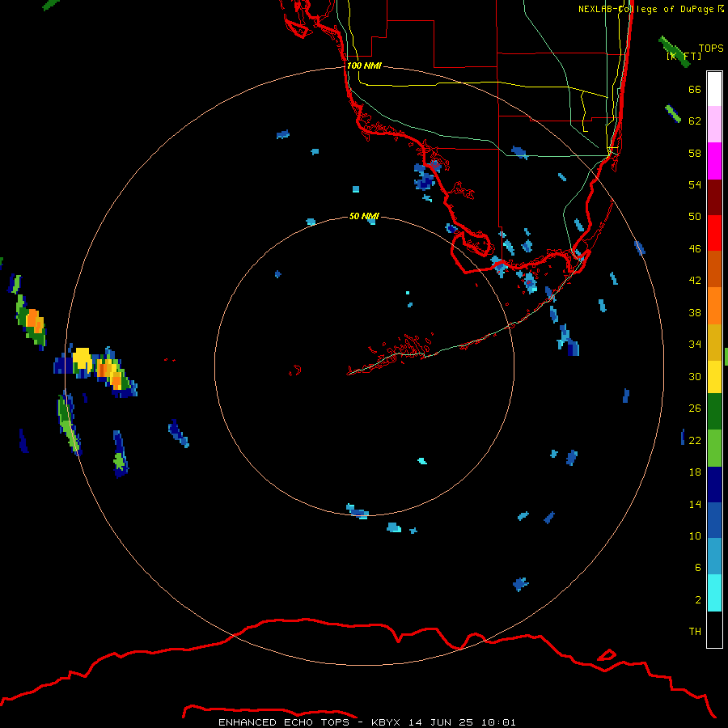Click the '18' legend value
728x728 pixels.
click(695, 472)
